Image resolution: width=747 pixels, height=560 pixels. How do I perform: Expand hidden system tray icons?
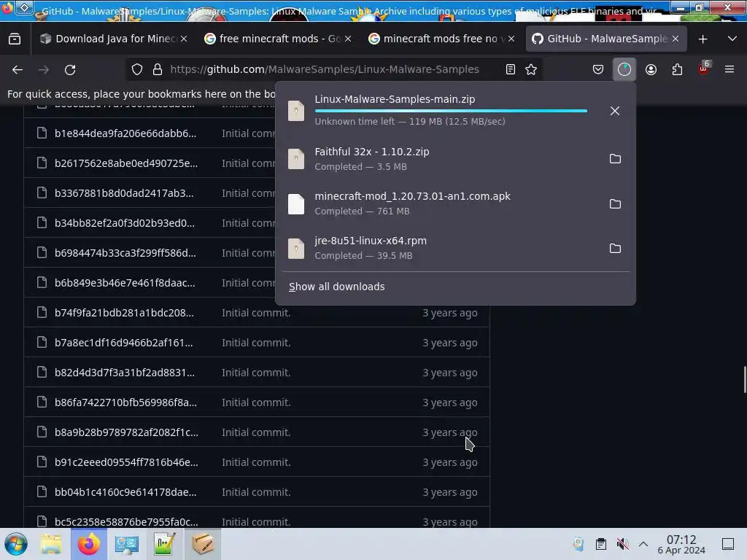click(x=643, y=544)
